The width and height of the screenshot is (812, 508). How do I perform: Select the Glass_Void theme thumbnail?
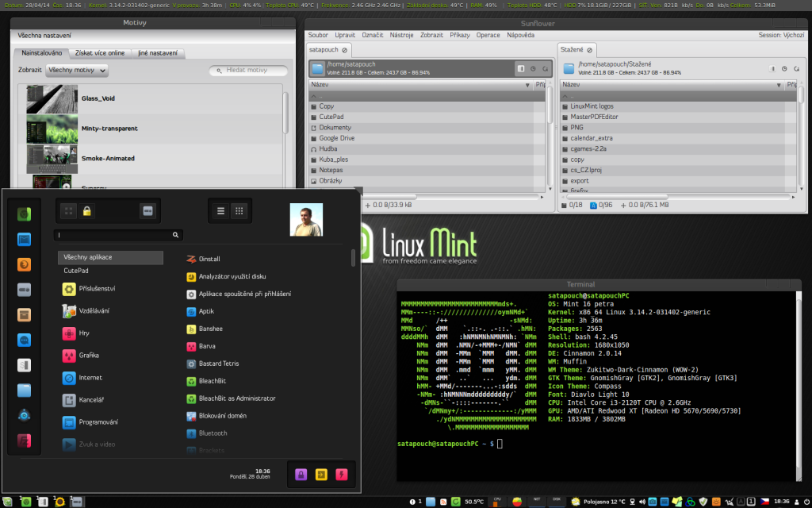tap(52, 98)
